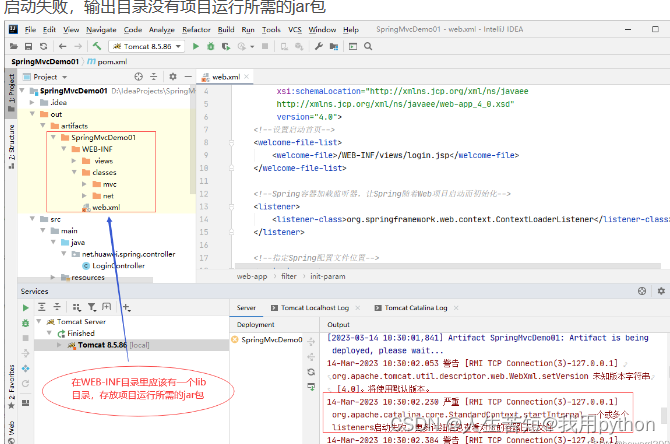Click the Services panel gear icon
Viewport: 670px width, 444px height.
coord(661,291)
